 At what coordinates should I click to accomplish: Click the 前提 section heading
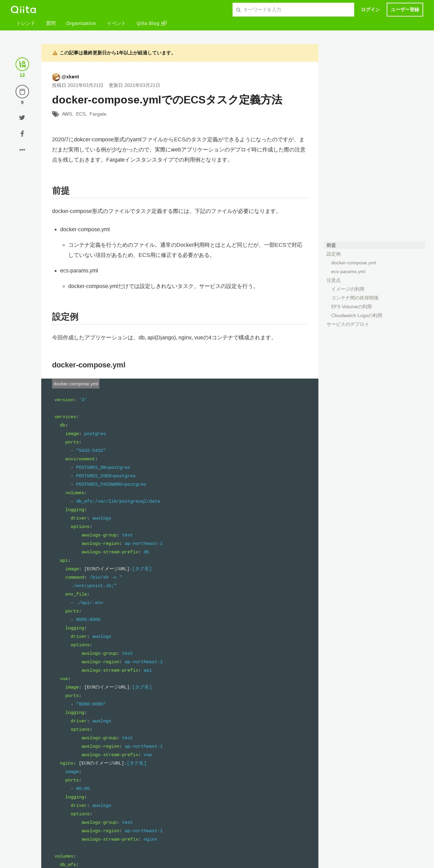[61, 191]
